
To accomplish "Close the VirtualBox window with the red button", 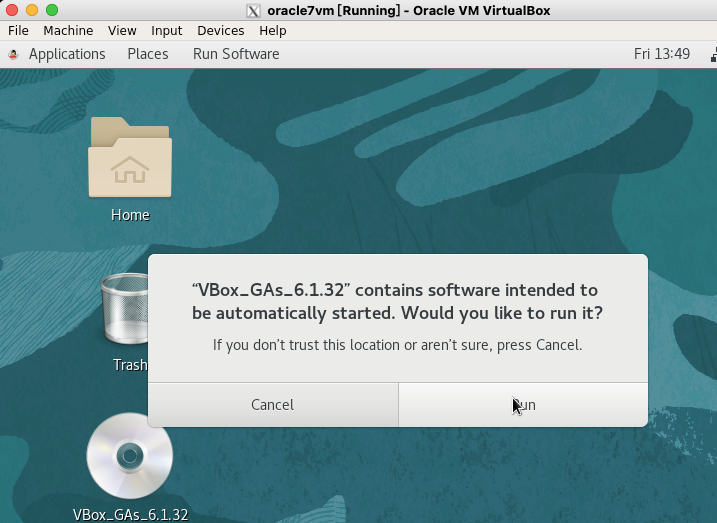I will coord(12,10).
